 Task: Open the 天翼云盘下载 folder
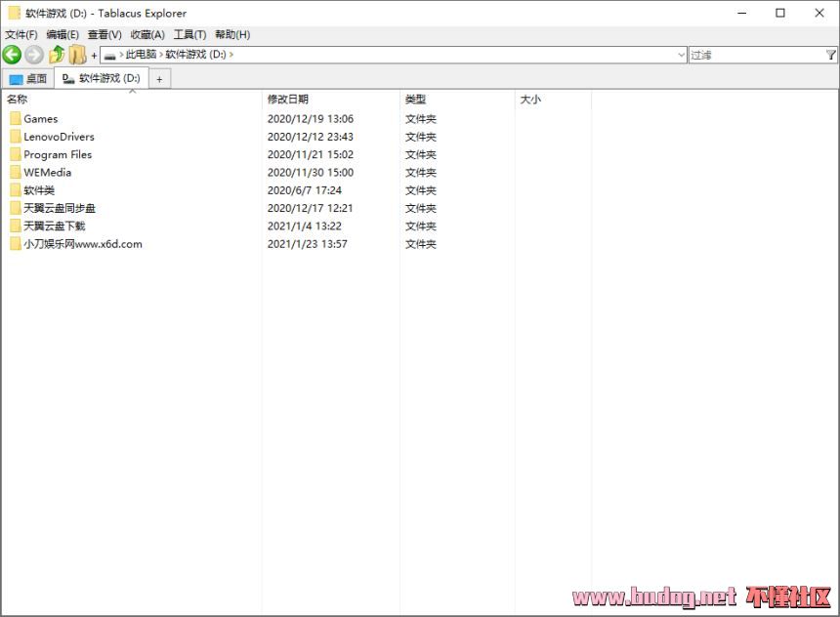(x=50, y=226)
